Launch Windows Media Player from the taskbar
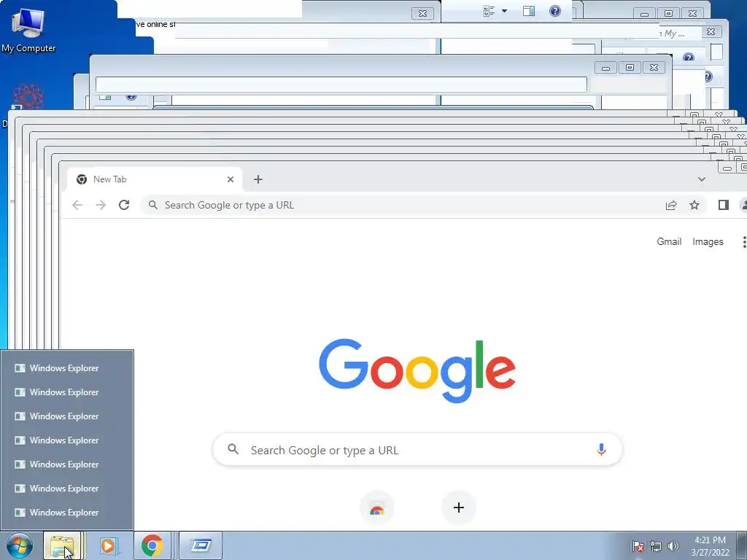The image size is (747, 560). [x=108, y=545]
